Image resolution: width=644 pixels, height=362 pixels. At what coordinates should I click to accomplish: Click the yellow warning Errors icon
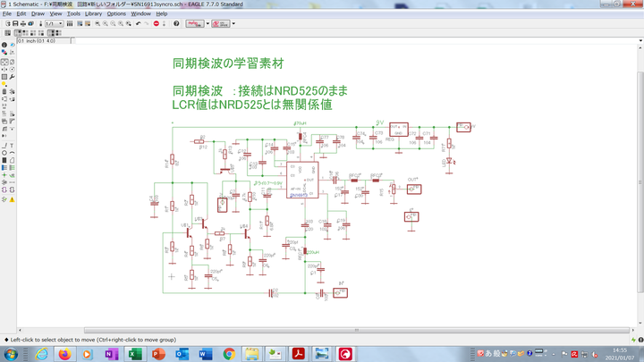13,198
